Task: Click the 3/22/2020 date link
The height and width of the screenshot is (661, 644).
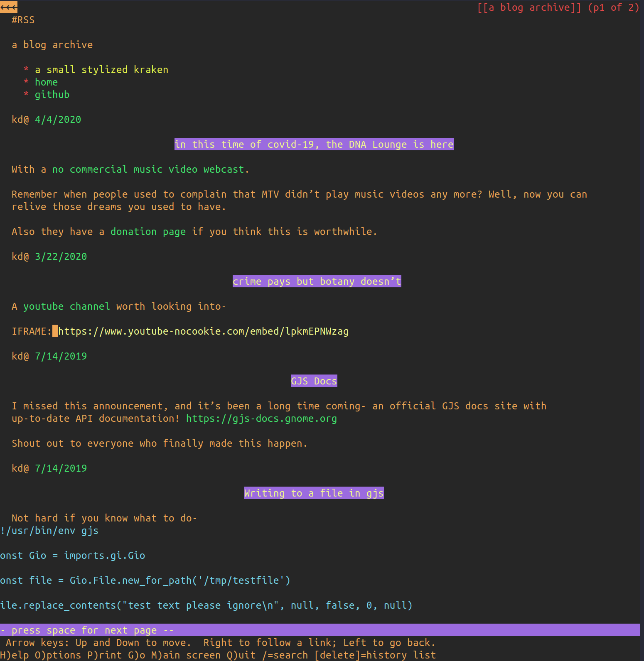Action: pos(61,257)
